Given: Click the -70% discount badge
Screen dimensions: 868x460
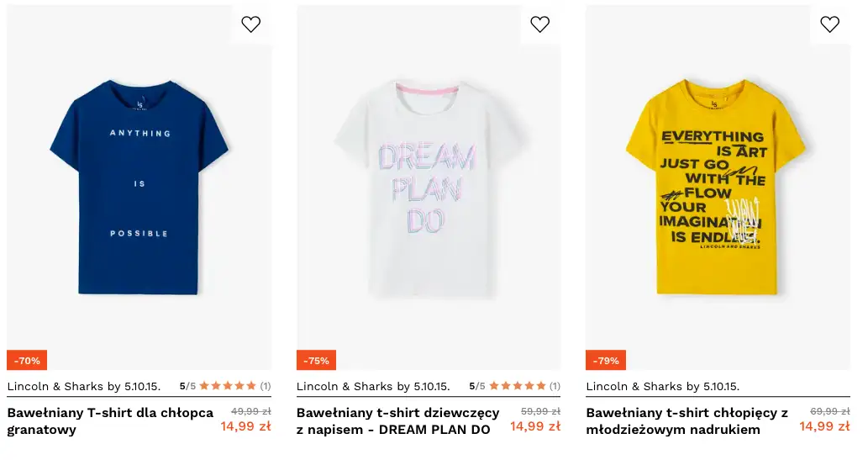Looking at the screenshot, I should (27, 361).
